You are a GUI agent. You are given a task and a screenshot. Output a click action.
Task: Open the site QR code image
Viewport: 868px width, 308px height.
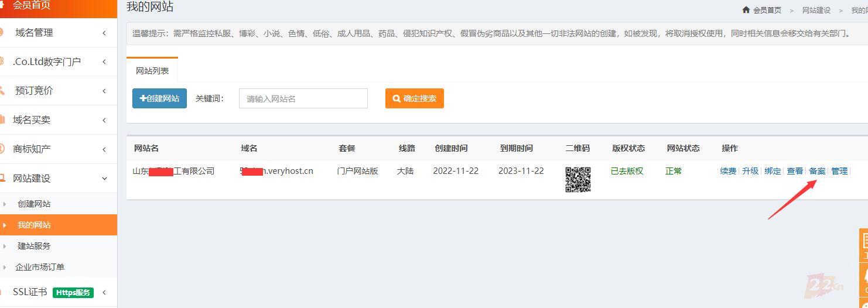tap(578, 180)
